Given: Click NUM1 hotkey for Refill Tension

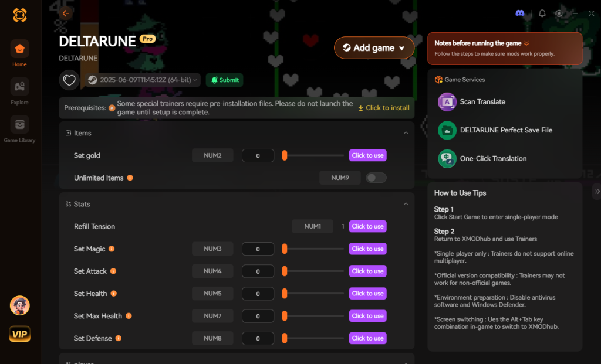Looking at the screenshot, I should point(312,226).
